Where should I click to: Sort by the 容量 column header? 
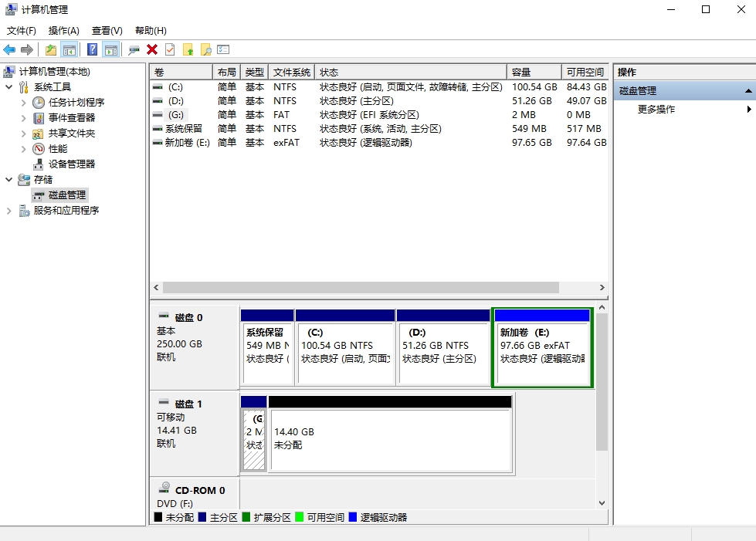click(x=534, y=73)
